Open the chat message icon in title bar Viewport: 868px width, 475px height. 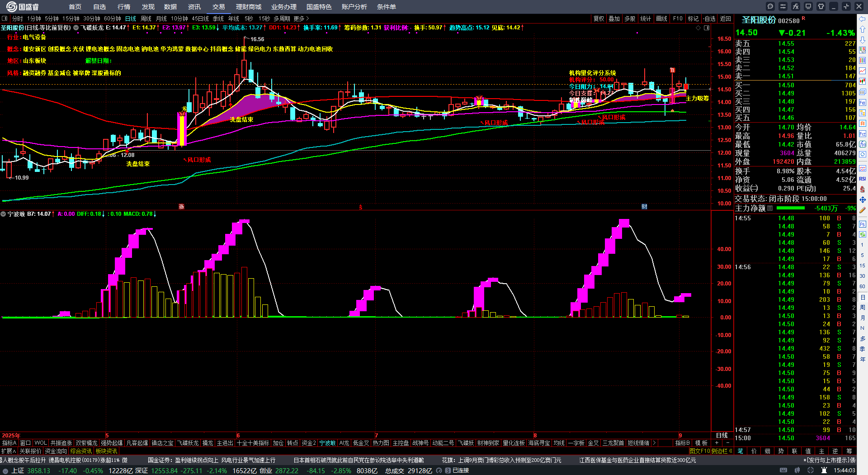tap(770, 6)
